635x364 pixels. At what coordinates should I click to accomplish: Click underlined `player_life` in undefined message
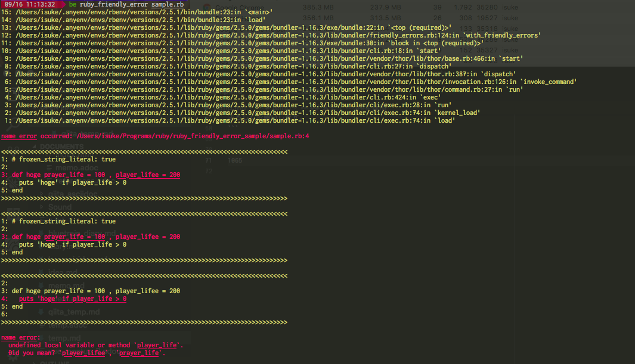pyautogui.click(x=157, y=345)
